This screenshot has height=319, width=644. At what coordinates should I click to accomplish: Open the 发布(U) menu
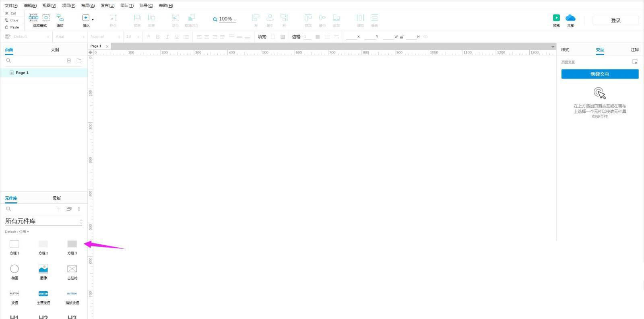[x=107, y=5]
